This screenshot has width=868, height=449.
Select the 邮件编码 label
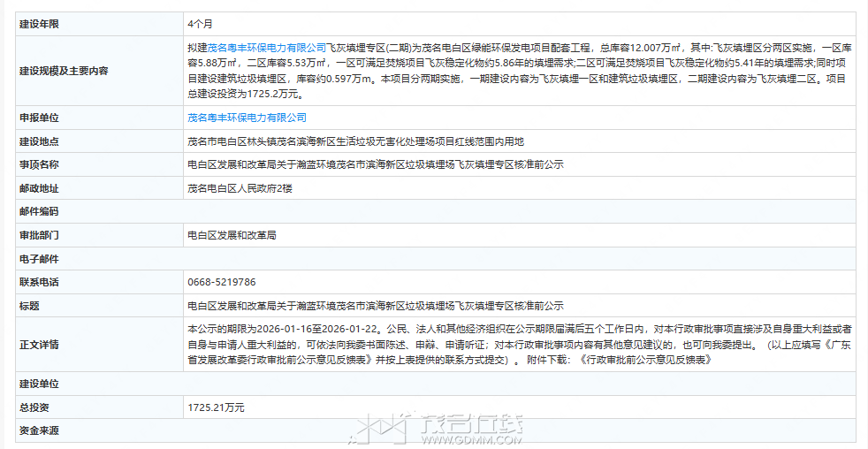[39, 212]
